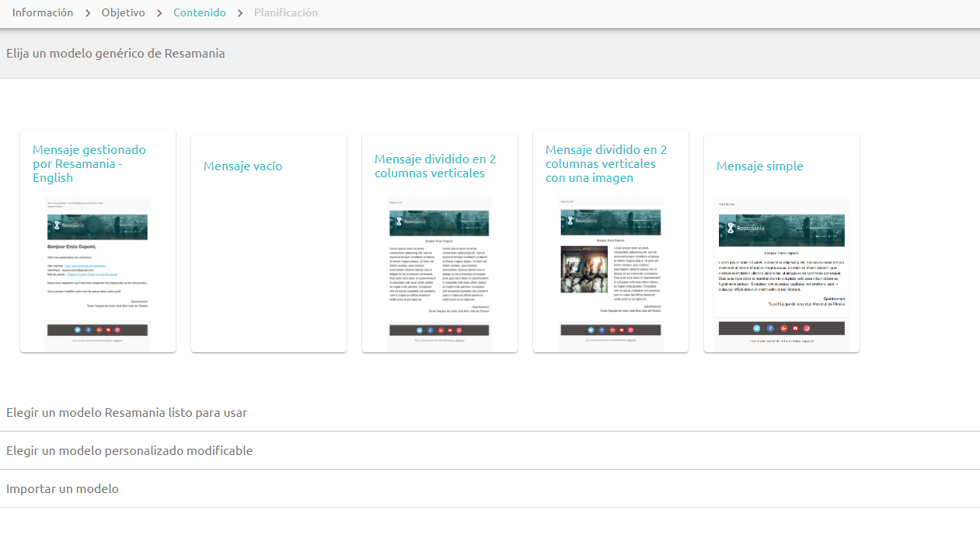
Task: Jump to the Planificación step
Action: (x=286, y=12)
